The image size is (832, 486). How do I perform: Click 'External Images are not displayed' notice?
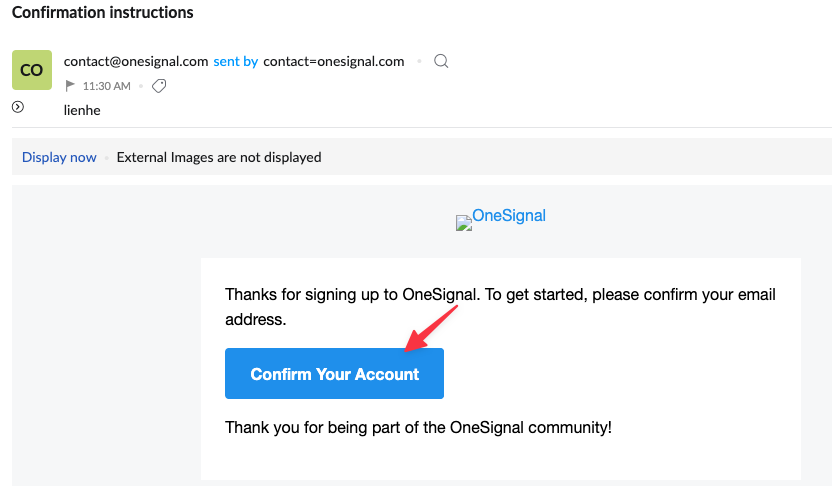click(x=219, y=157)
